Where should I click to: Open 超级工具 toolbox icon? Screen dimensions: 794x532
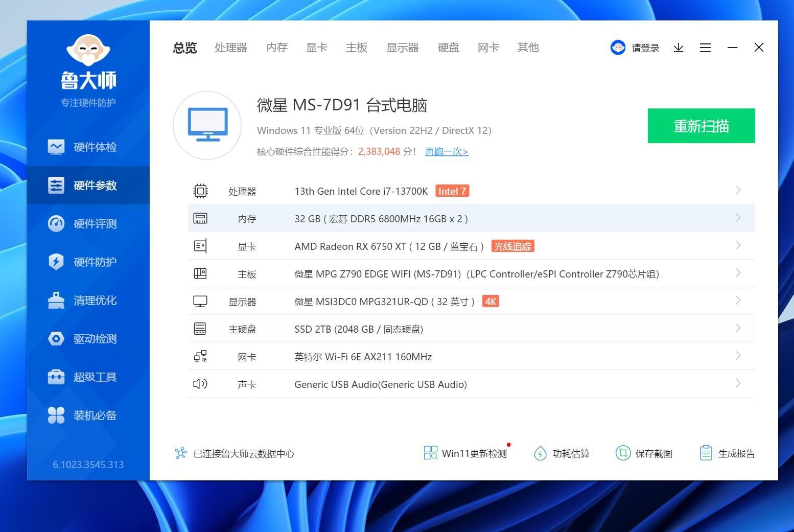[x=56, y=377]
